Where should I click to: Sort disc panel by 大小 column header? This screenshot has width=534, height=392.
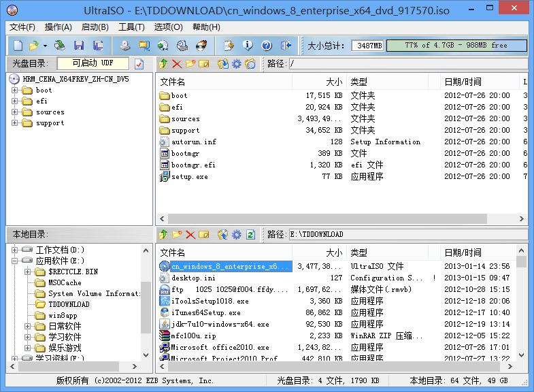click(319, 82)
